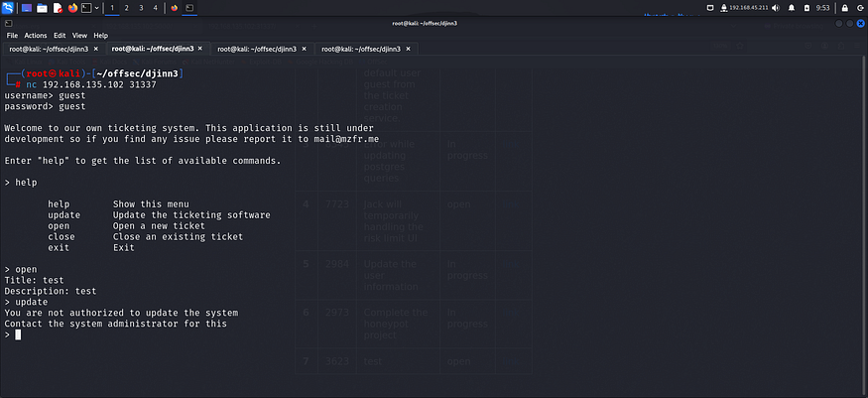Close the fourth terminal tab
The image size is (868, 398).
[408, 49]
